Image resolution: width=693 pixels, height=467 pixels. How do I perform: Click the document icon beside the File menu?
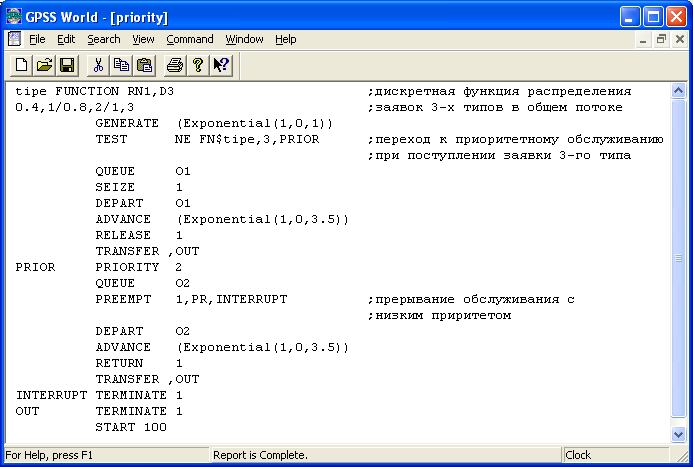(15, 39)
